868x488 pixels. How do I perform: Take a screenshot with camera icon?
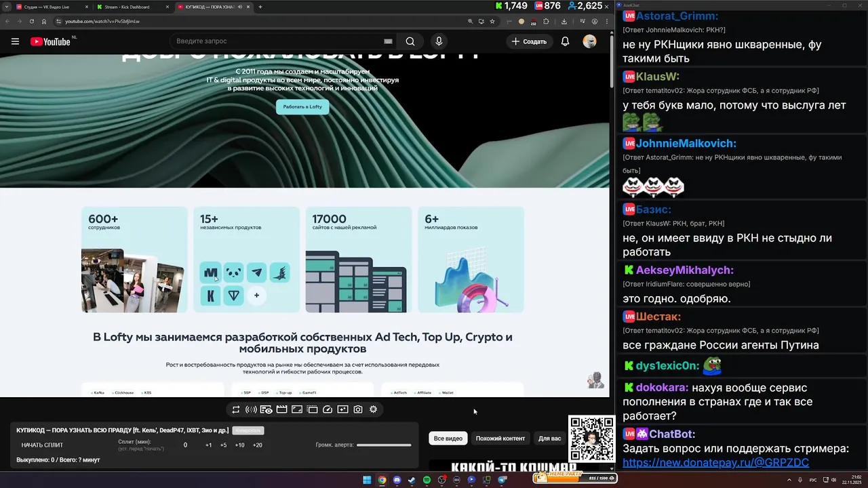[358, 409]
